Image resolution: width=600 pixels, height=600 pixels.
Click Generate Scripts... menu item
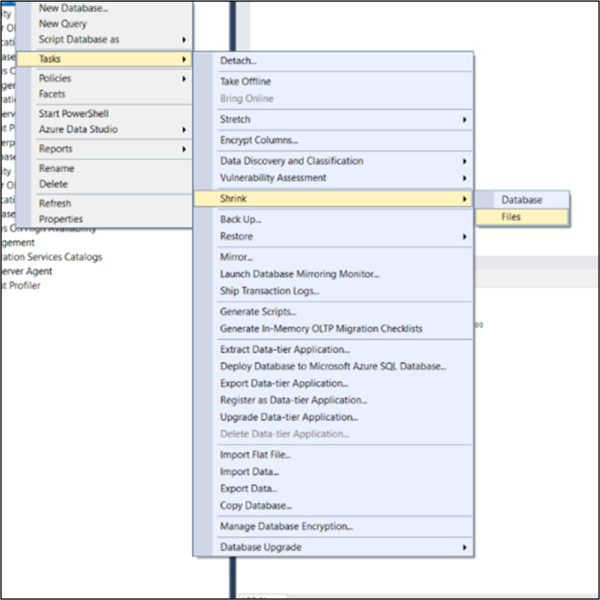259,312
